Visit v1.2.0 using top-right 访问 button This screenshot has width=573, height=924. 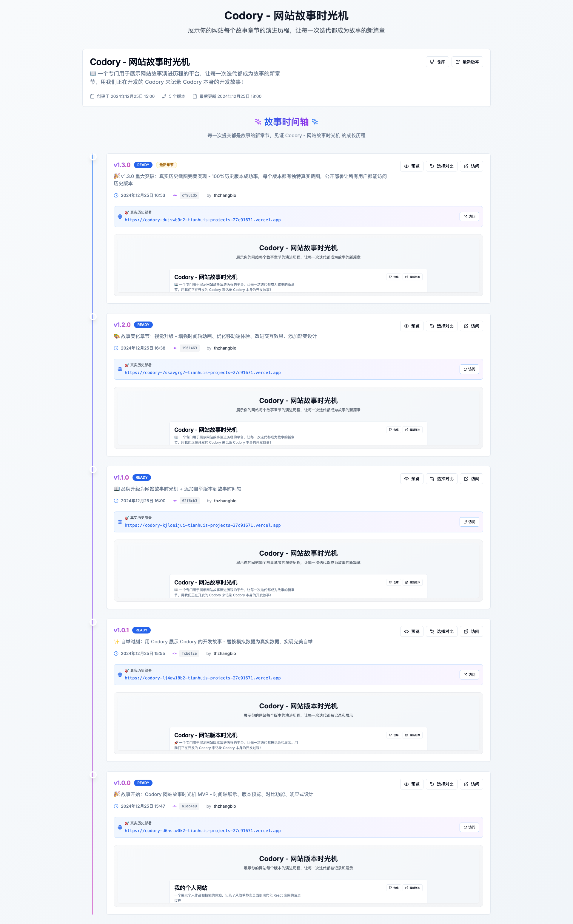click(x=471, y=326)
